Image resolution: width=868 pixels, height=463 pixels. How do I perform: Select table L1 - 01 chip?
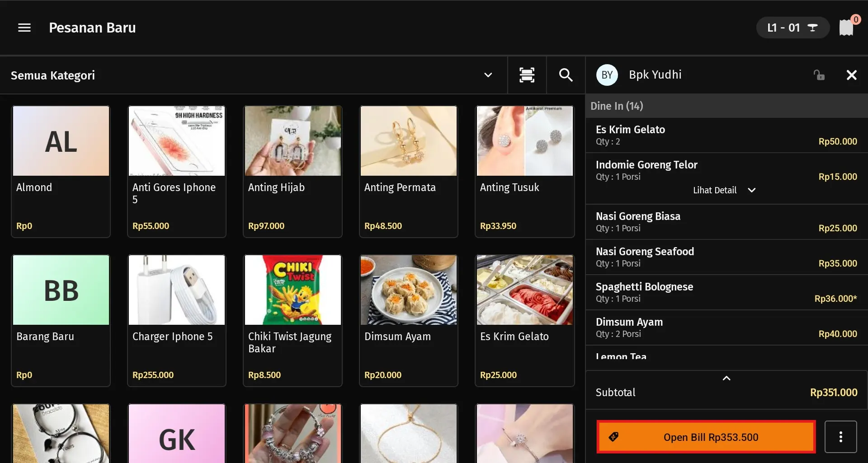coord(792,28)
